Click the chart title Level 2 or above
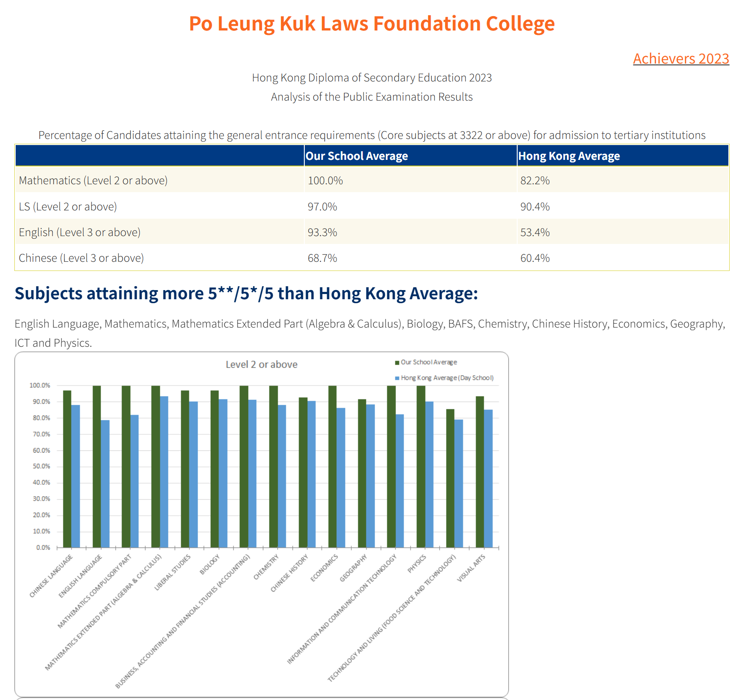751x700 pixels. coord(261,365)
